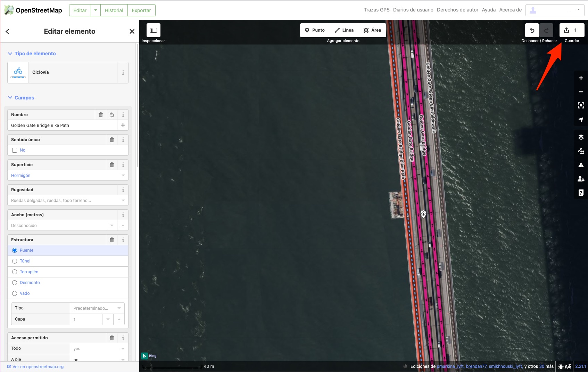This screenshot has height=372, width=588.
Task: Open the Historial tab
Action: [x=114, y=10]
